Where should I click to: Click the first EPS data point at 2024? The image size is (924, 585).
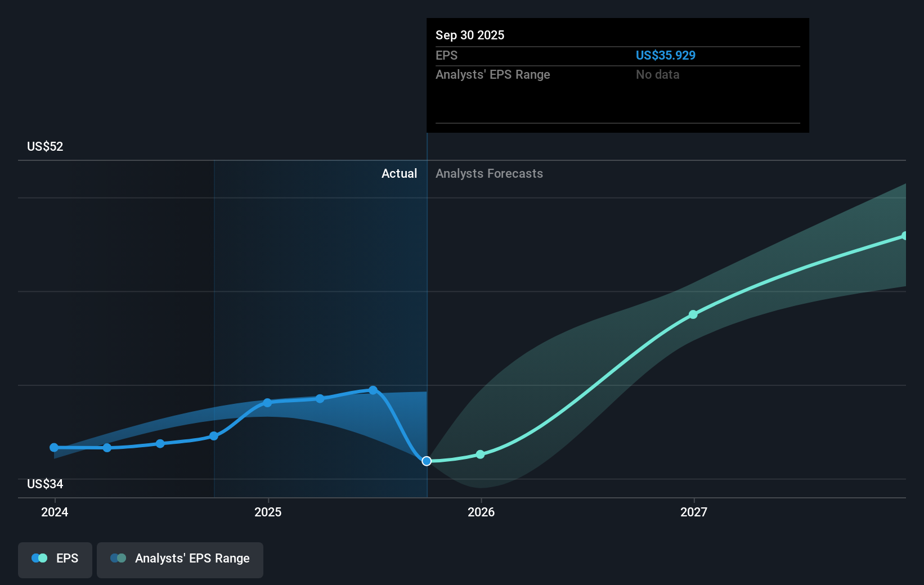[x=54, y=448]
